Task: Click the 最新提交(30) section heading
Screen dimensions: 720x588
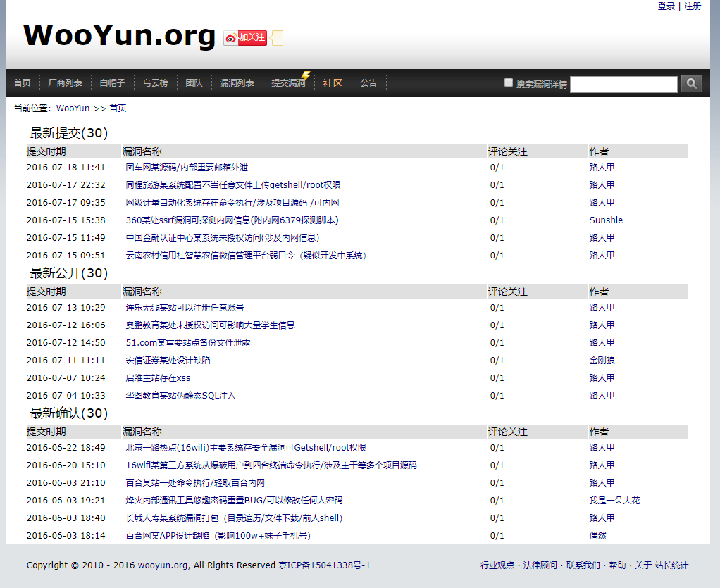Action: pyautogui.click(x=69, y=133)
